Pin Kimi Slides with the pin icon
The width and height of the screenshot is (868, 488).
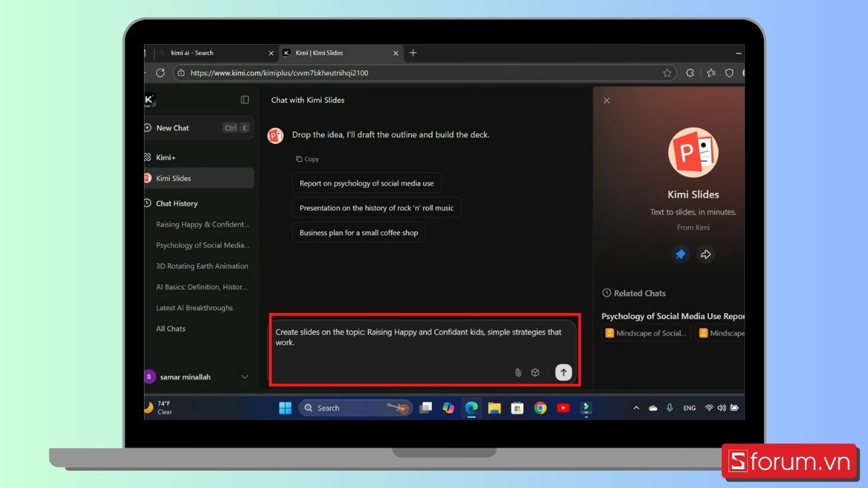coord(681,254)
